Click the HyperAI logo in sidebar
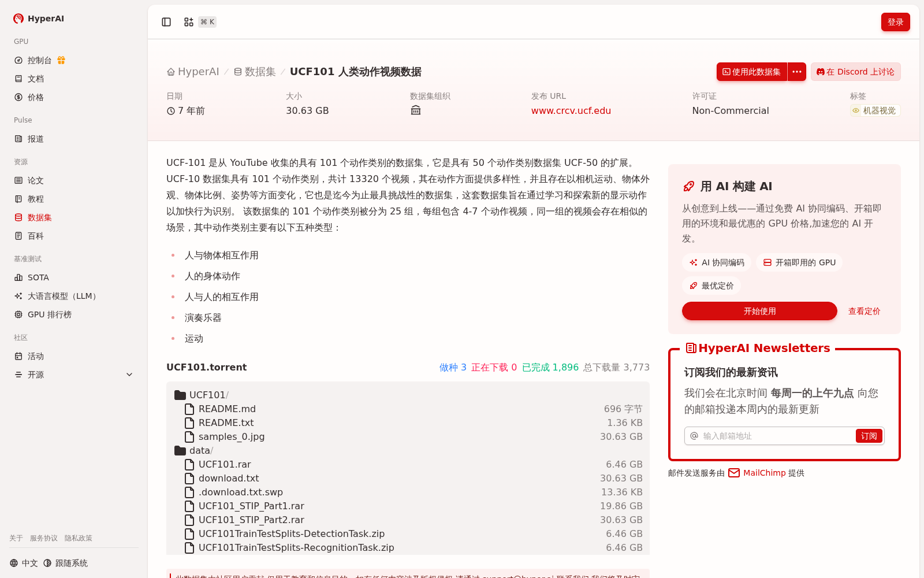This screenshot has width=924, height=578. click(x=39, y=18)
